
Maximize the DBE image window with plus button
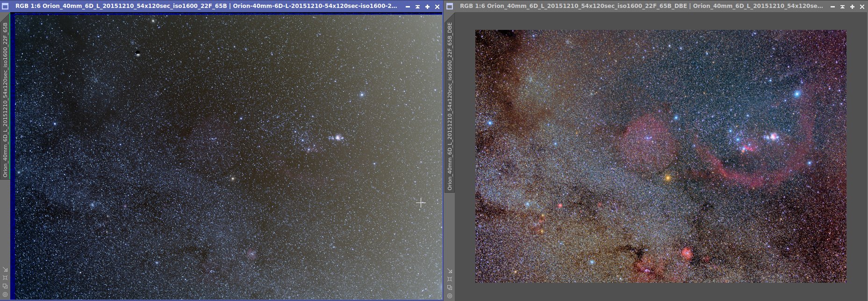tap(852, 7)
